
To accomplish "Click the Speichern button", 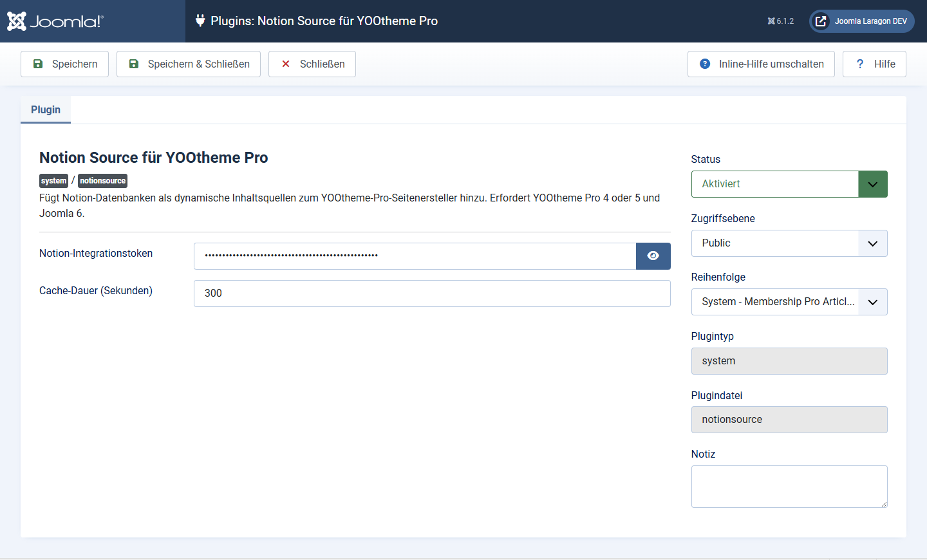I will coord(64,64).
